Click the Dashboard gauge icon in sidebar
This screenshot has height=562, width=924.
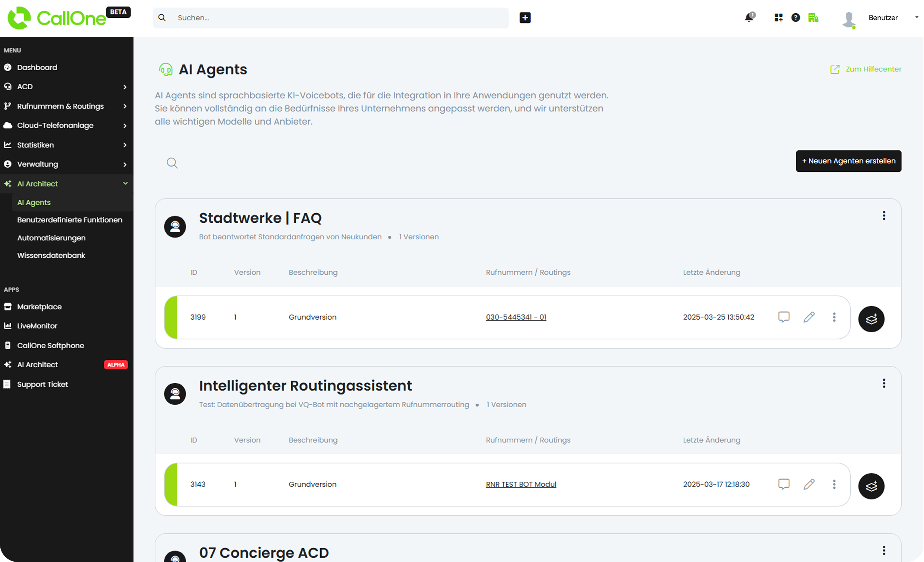(7, 67)
